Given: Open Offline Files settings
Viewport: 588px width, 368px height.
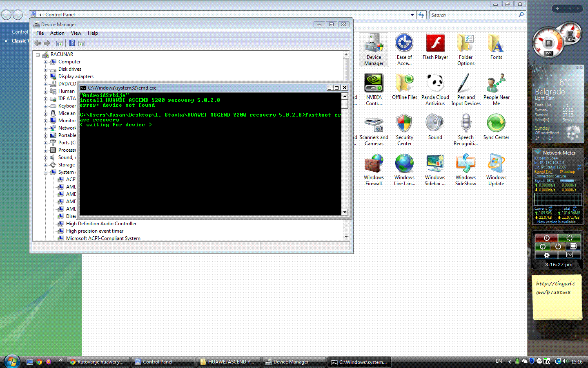Looking at the screenshot, I should 405,87.
